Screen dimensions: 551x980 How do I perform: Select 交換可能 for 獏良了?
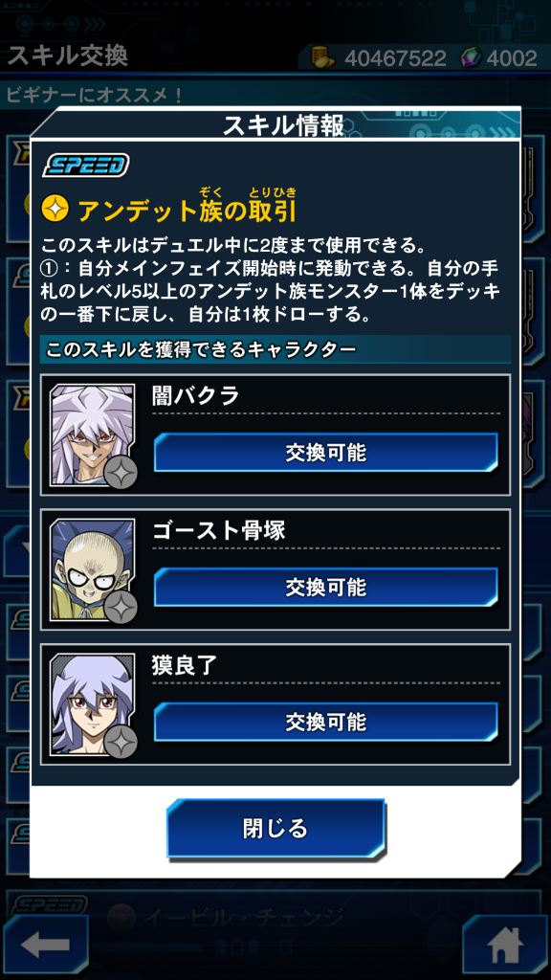(x=325, y=722)
